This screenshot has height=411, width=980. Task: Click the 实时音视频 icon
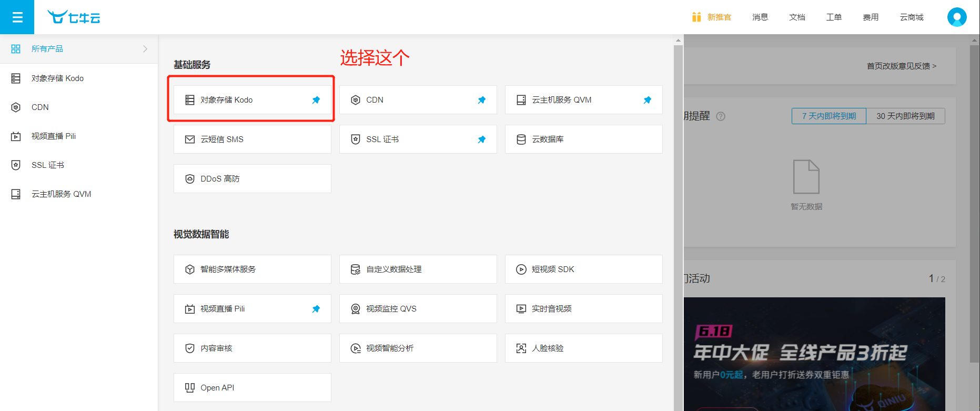coord(521,309)
